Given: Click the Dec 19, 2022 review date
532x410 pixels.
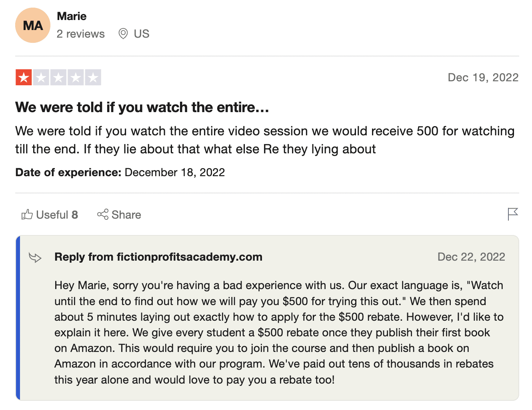Looking at the screenshot, I should (483, 77).
